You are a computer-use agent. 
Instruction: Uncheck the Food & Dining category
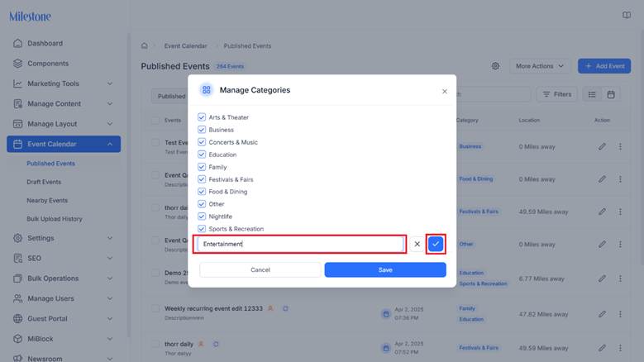[x=202, y=192]
